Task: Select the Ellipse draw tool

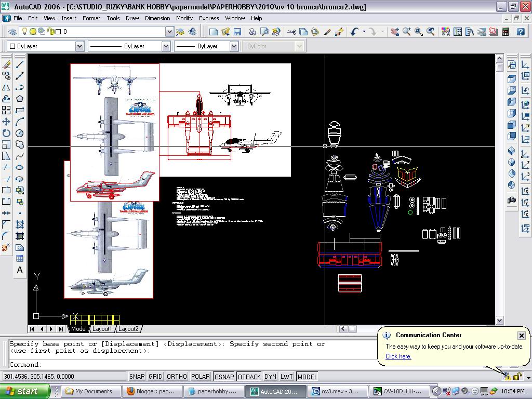Action: [x=20, y=168]
